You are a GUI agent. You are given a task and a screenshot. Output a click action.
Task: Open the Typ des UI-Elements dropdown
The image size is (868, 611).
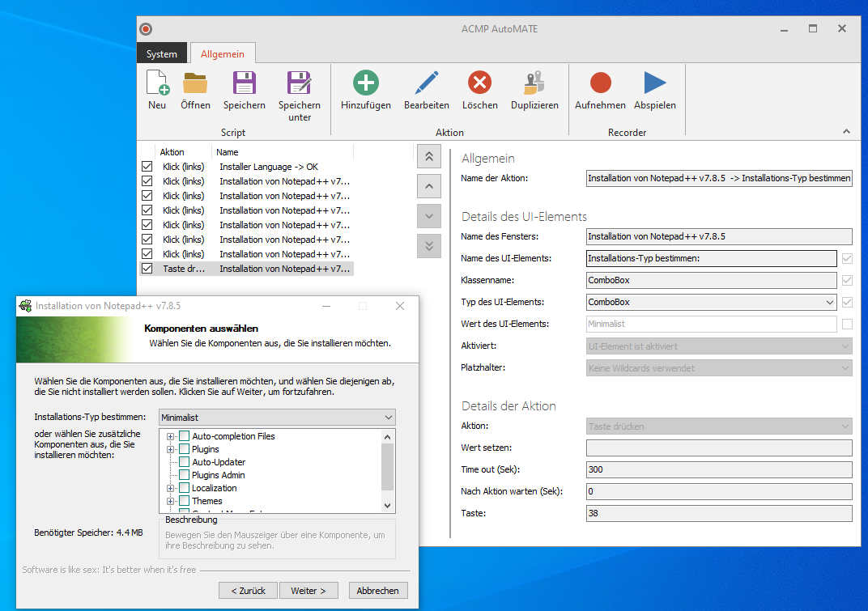pyautogui.click(x=829, y=302)
